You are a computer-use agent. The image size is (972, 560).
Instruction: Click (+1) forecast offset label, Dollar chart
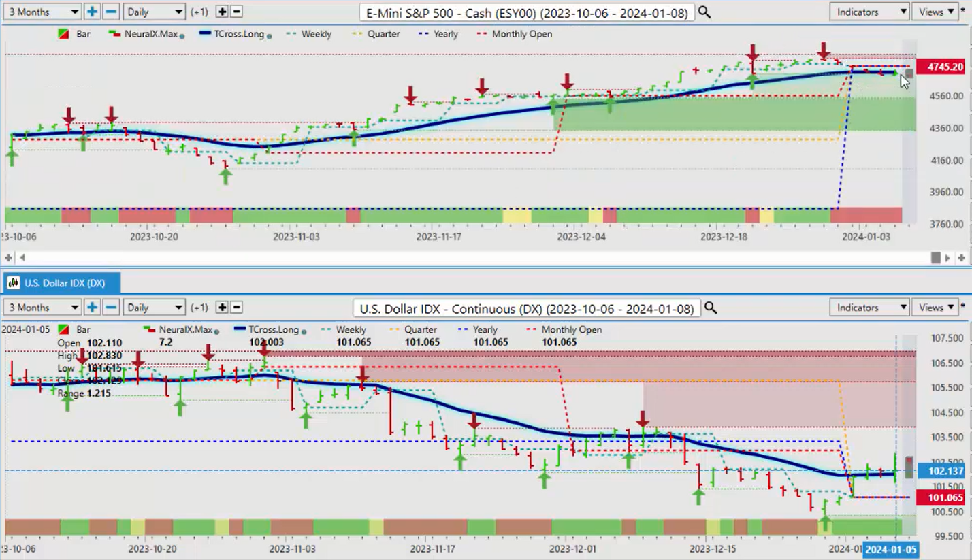pyautogui.click(x=200, y=308)
